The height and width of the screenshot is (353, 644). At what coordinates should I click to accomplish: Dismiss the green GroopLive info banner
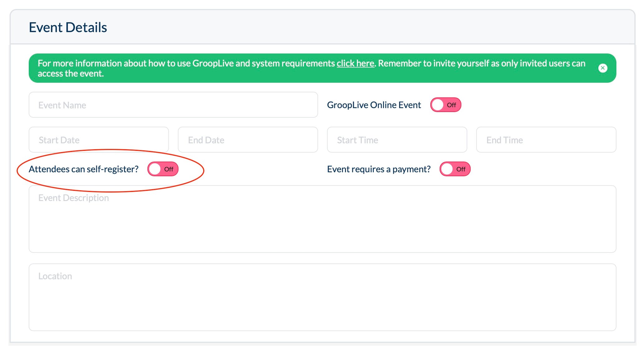point(603,68)
